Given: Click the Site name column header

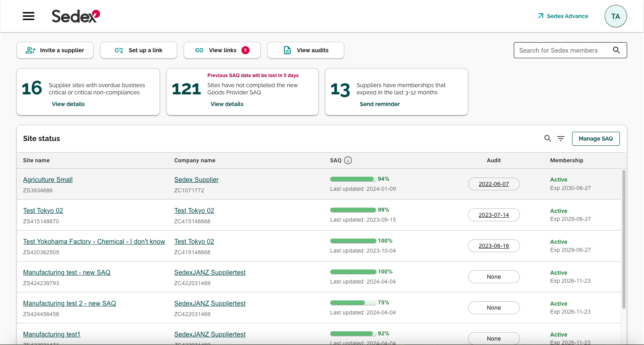Looking at the screenshot, I should (37, 160).
